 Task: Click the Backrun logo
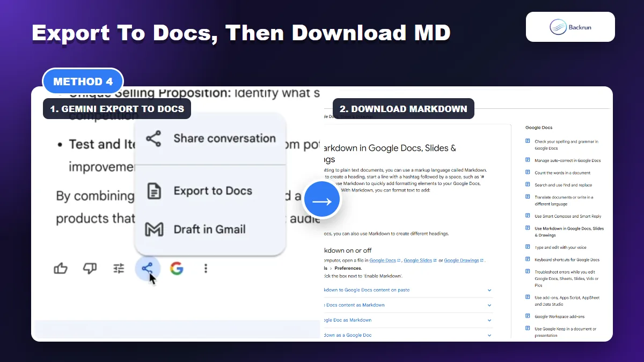(570, 27)
